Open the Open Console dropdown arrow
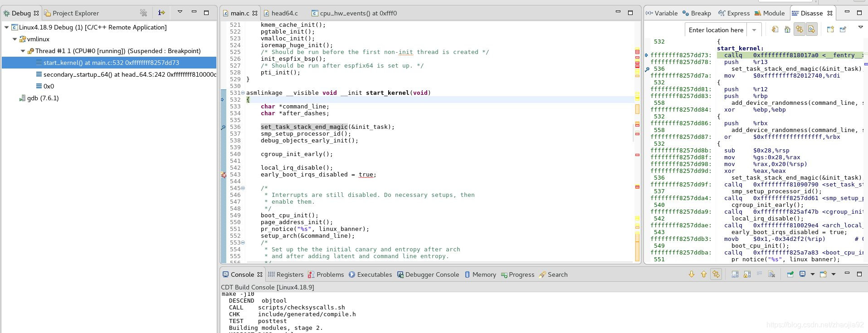Image resolution: width=868 pixels, height=333 pixels. click(x=834, y=274)
